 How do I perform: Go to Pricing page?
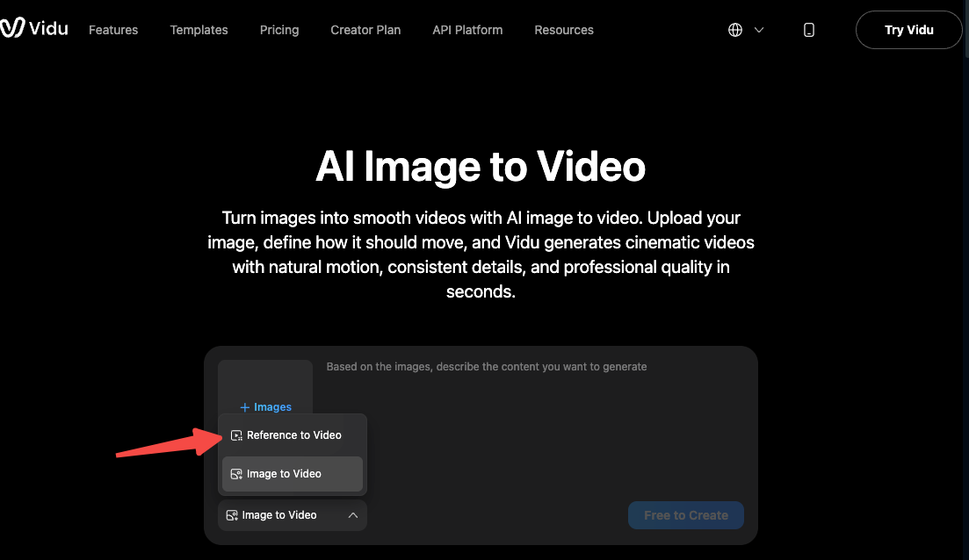279,30
